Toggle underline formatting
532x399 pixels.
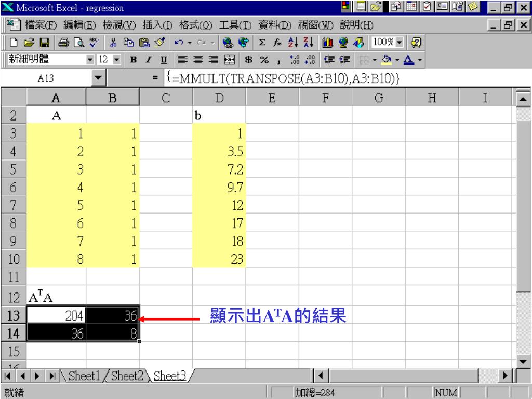[x=164, y=60]
